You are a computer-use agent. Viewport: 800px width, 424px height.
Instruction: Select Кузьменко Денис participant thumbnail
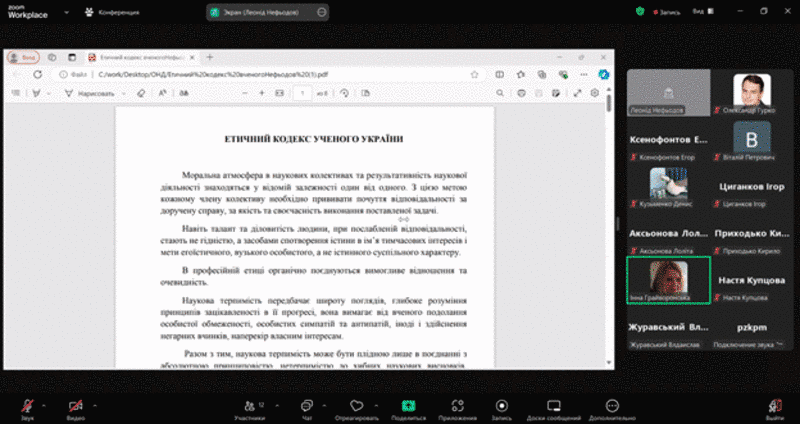coord(668,187)
